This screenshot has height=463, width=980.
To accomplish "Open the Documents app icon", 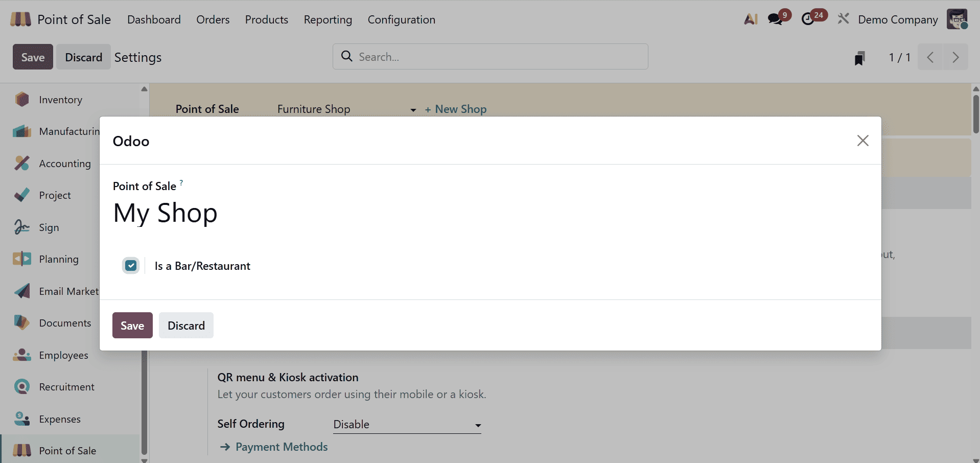I will coord(21,322).
